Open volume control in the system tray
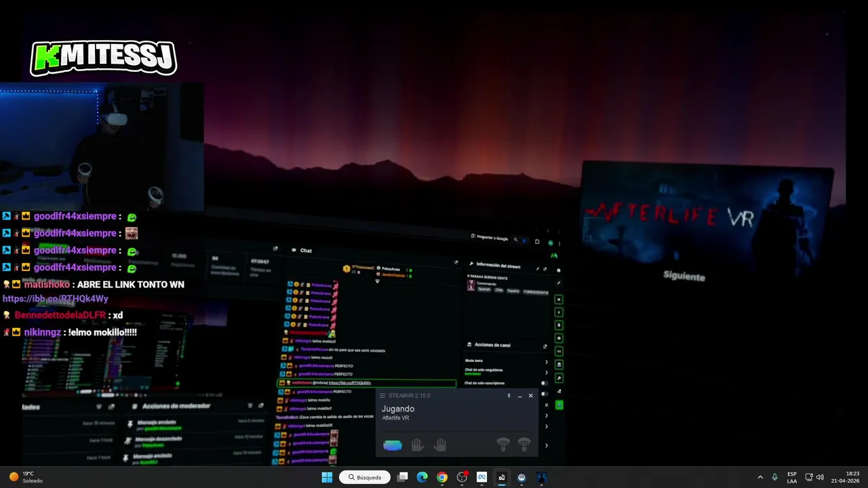 point(821,477)
